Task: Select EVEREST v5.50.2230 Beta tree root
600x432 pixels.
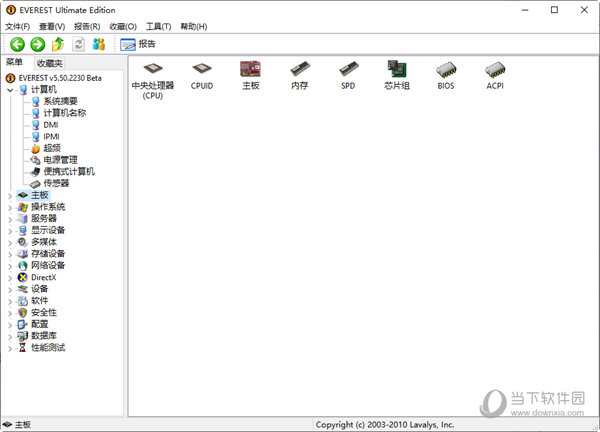Action: click(x=60, y=78)
